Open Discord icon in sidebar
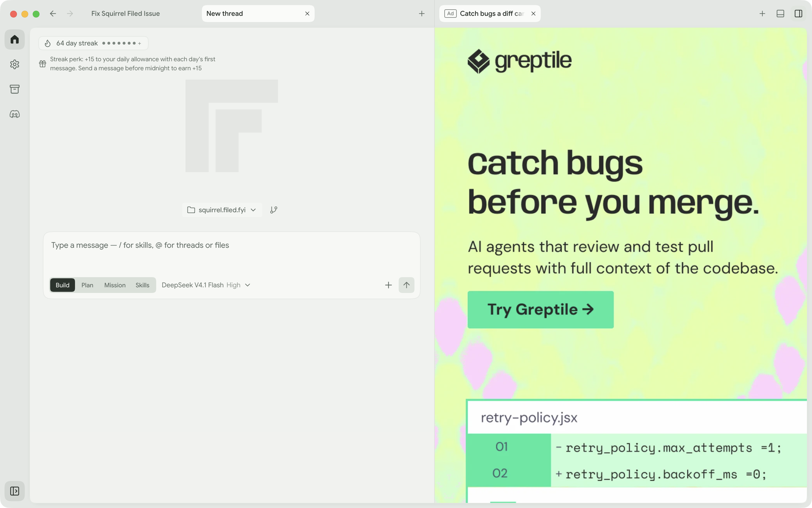 click(x=14, y=114)
